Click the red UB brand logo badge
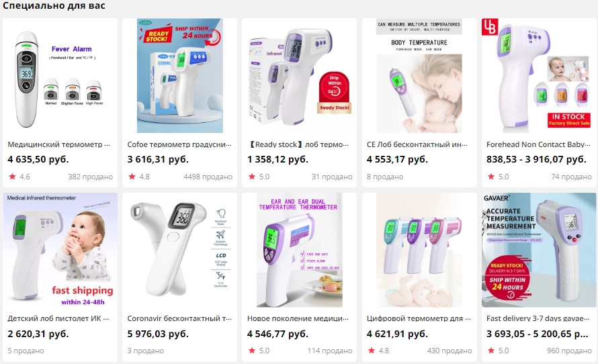Viewport: 598px width, 364px height. [490, 27]
